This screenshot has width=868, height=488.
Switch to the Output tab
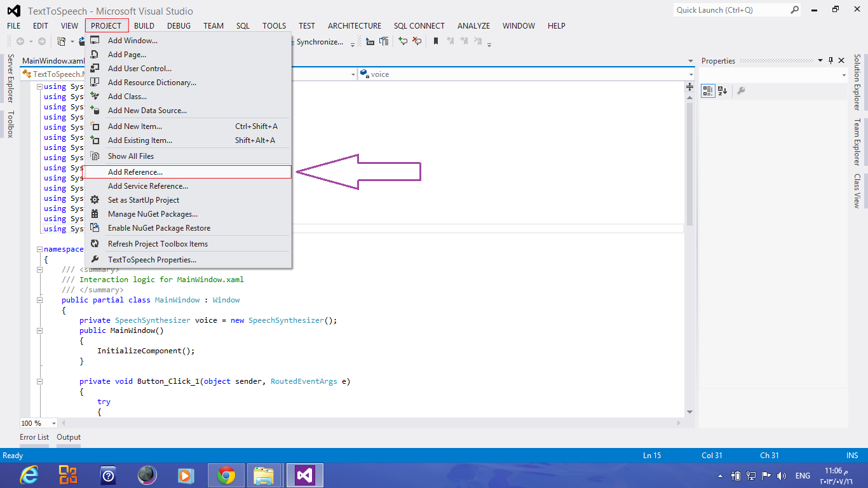click(69, 437)
